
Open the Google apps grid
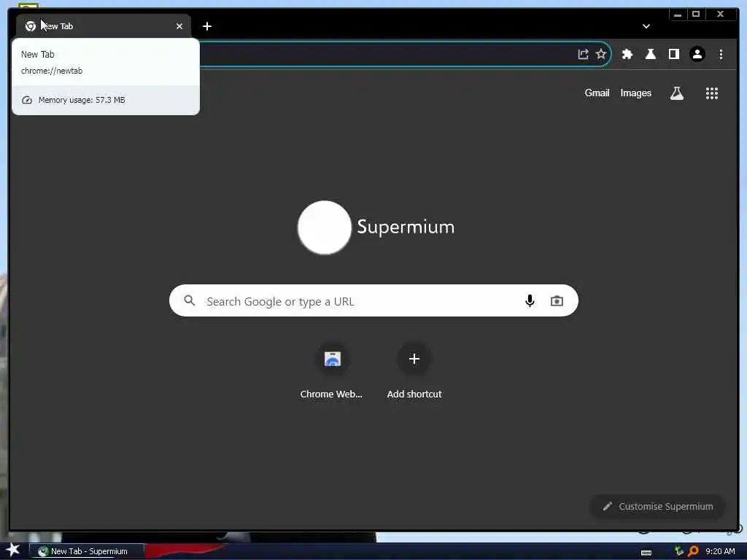(x=711, y=93)
